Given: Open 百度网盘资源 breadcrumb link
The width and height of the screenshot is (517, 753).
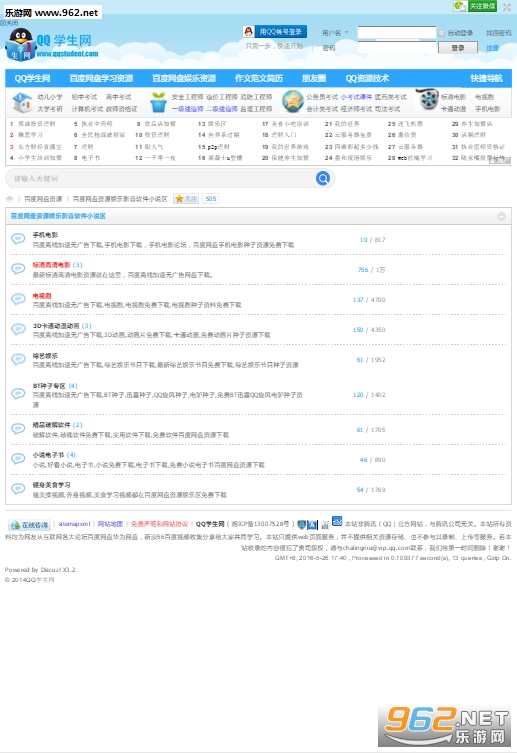Looking at the screenshot, I should click(x=43, y=199).
